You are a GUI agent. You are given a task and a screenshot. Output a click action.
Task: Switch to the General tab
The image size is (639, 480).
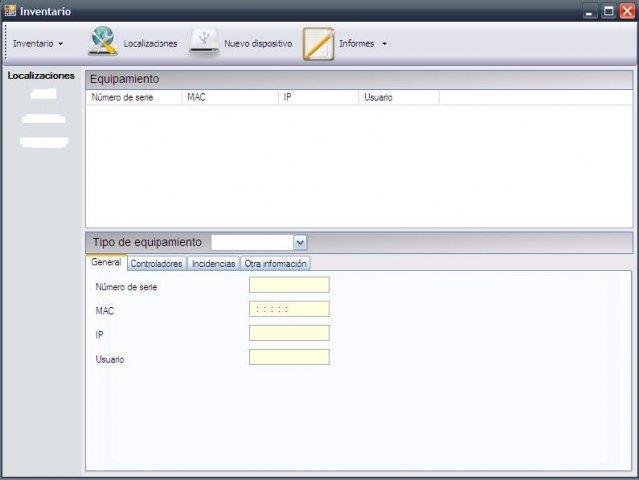coord(106,262)
